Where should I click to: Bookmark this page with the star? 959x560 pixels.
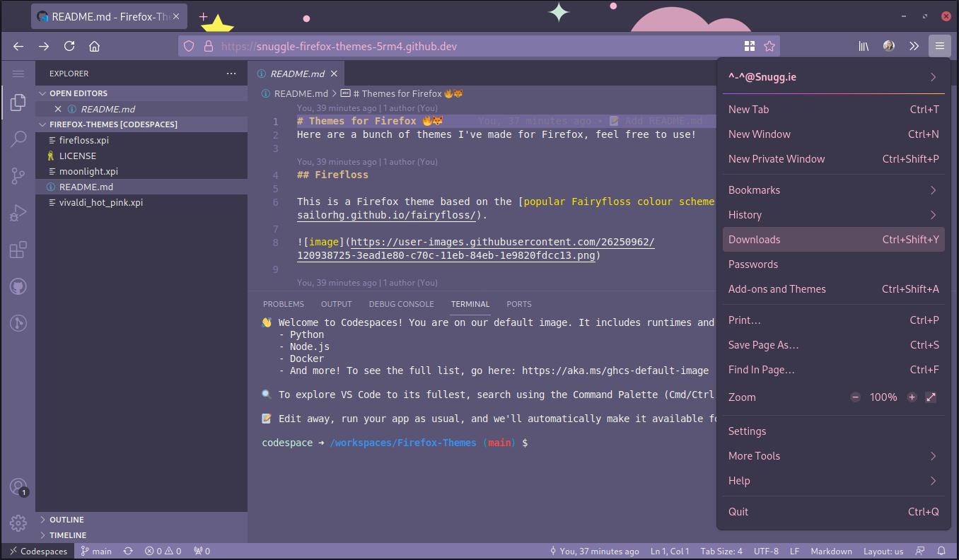[769, 46]
